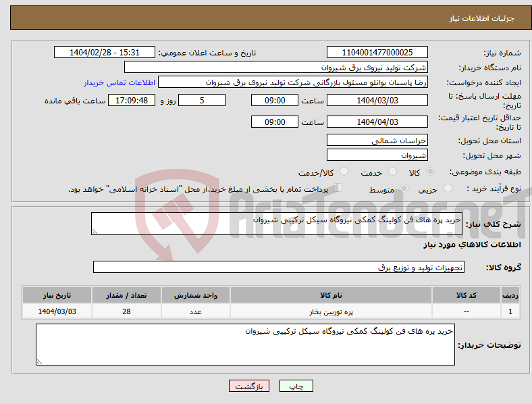Click the request creator name field

pyautogui.click(x=293, y=82)
